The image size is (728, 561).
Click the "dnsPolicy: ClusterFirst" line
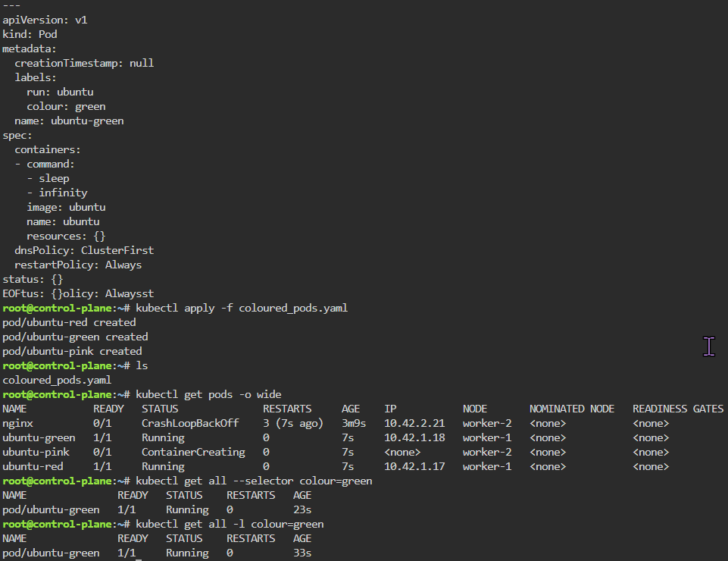pyautogui.click(x=84, y=250)
